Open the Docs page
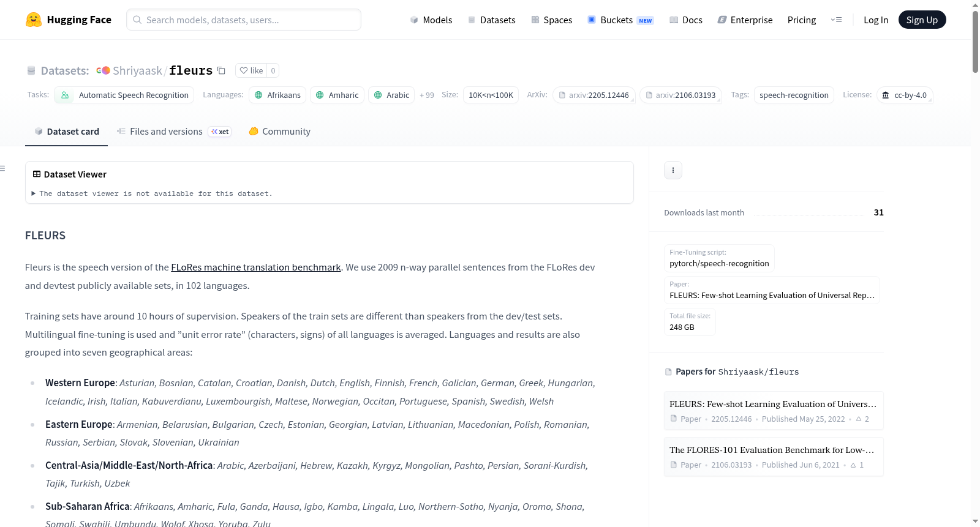Screen dimensions: 980x527 [x=686, y=20]
